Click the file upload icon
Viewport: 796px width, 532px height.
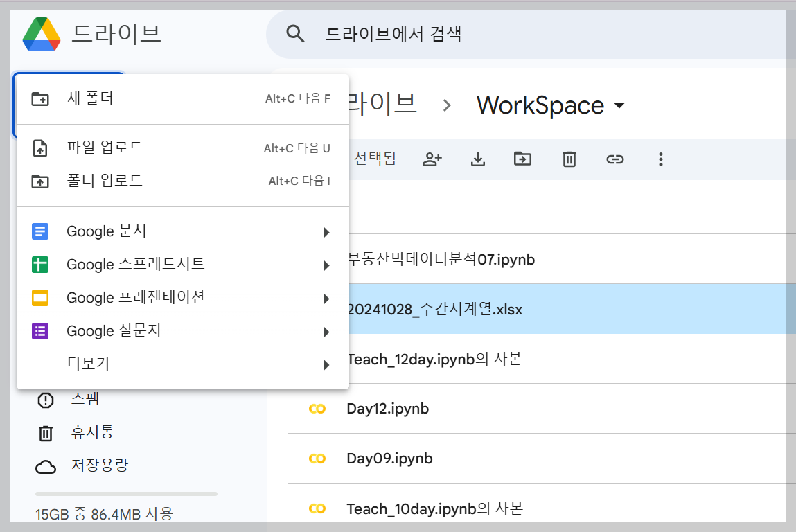(x=40, y=148)
